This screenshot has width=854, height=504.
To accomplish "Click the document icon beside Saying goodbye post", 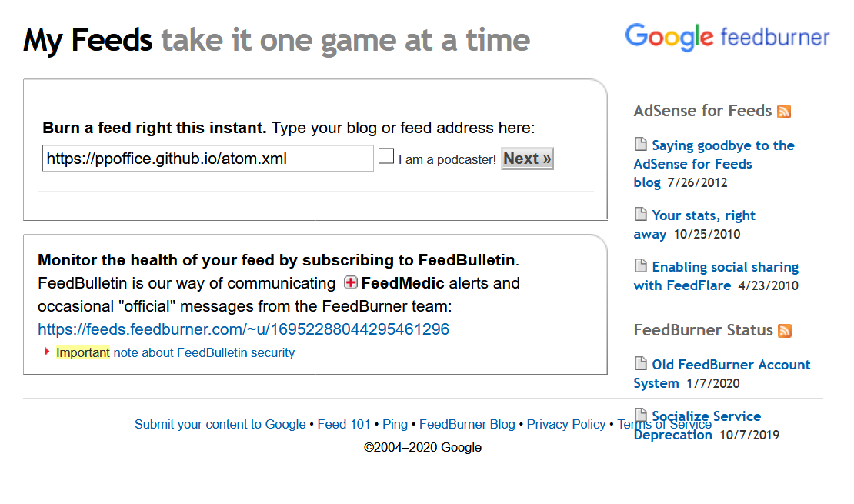I will point(640,144).
